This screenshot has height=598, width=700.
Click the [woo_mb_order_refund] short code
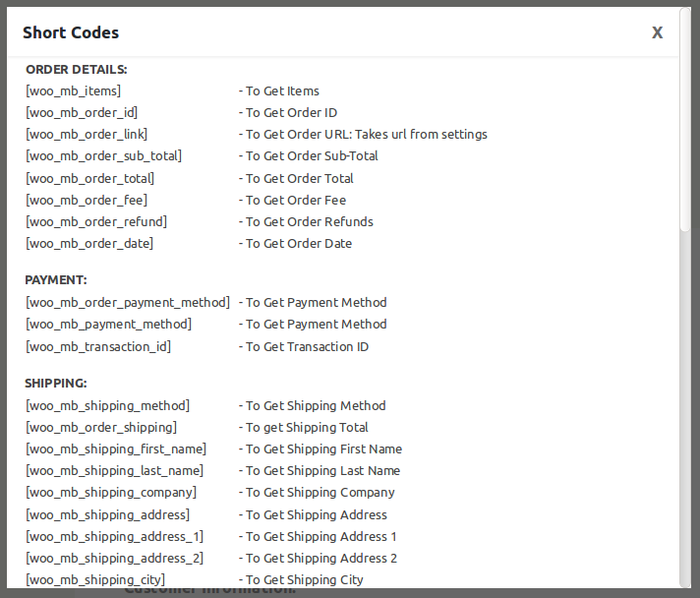(x=96, y=221)
